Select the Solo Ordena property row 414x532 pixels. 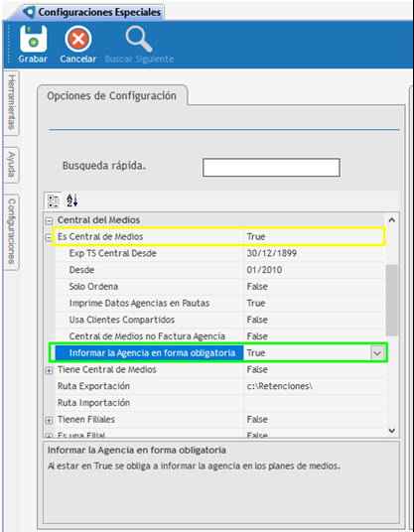218,287
